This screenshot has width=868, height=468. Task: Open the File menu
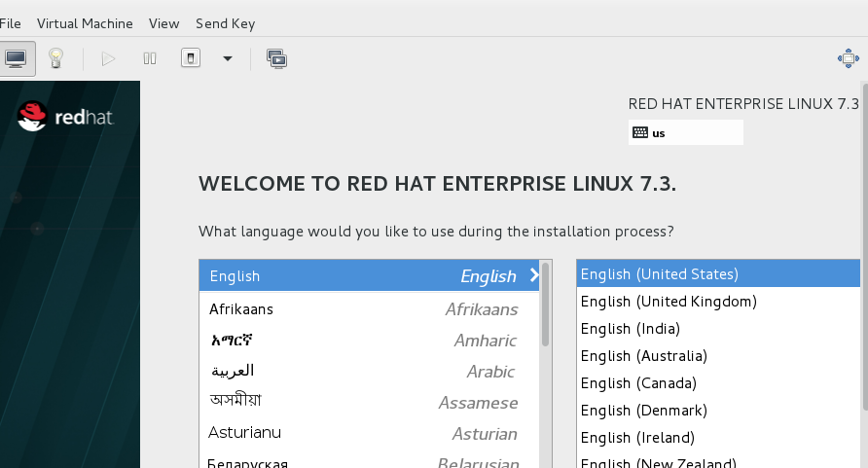[10, 23]
